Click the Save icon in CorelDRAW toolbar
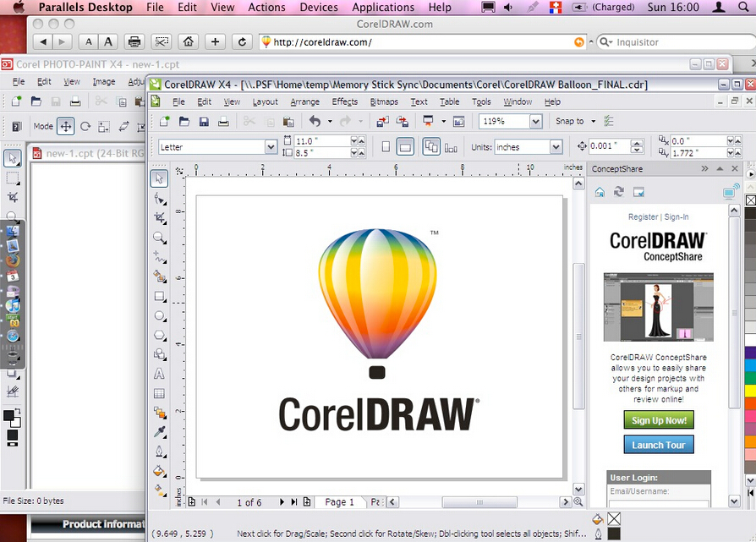 click(x=204, y=122)
